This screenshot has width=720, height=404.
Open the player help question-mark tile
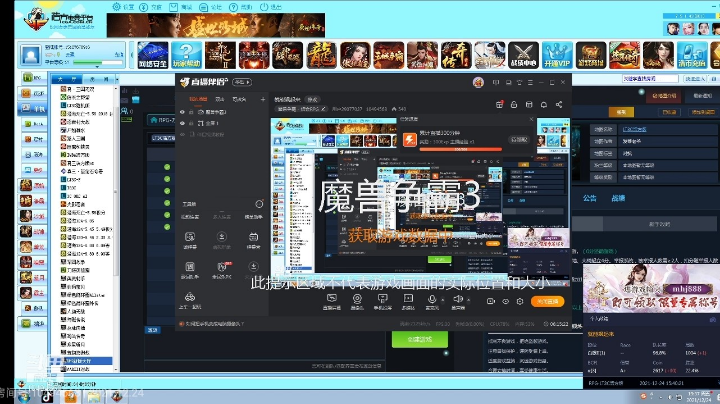186,55
